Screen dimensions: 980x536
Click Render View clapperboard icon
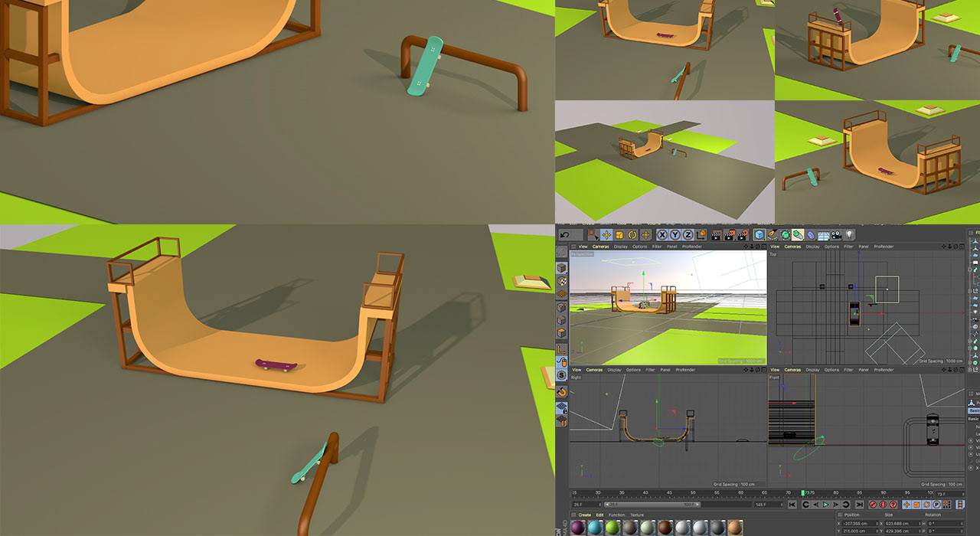click(x=716, y=235)
